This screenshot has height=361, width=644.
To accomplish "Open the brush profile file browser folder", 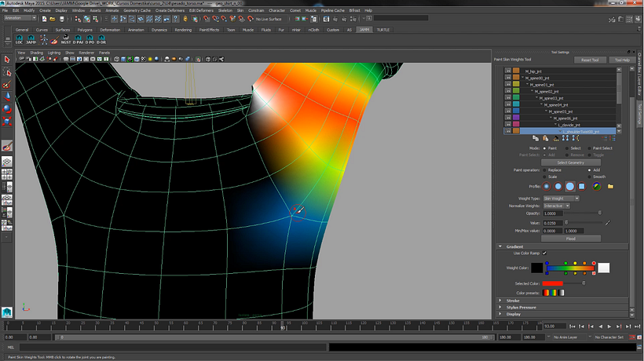I will (610, 186).
